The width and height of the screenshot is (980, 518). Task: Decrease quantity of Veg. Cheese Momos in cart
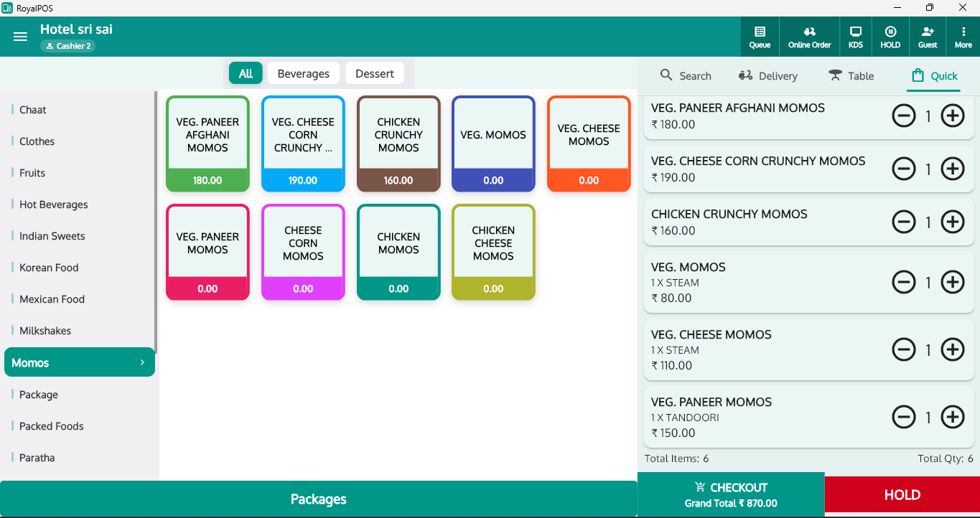[904, 349]
